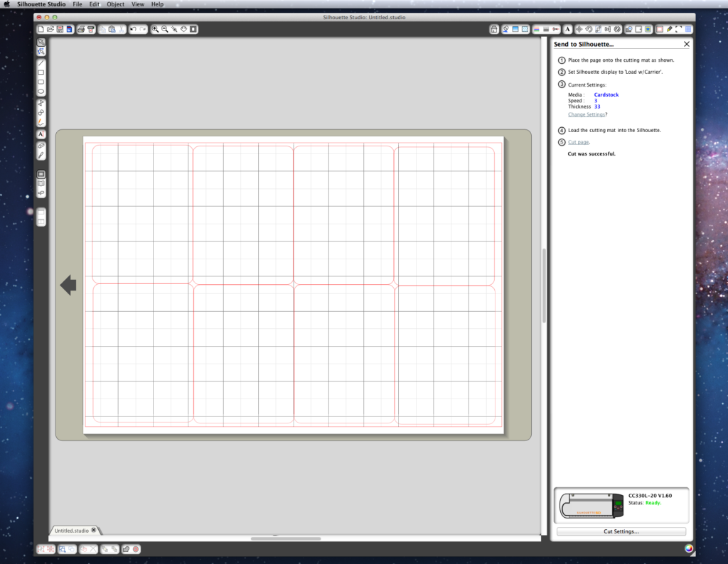
Task: Open the Apple menu
Action: point(7,4)
